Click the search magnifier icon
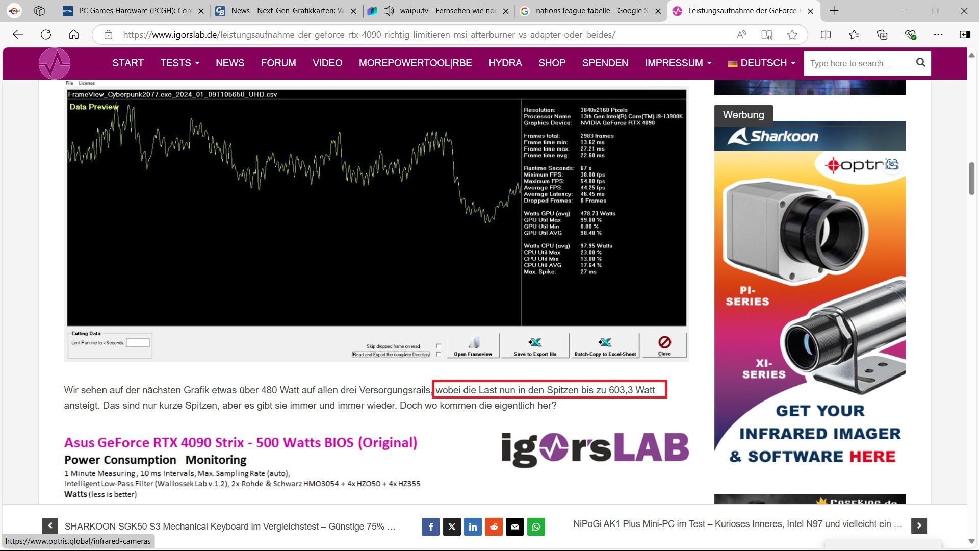Viewport: 980px width, 551px height. [921, 63]
